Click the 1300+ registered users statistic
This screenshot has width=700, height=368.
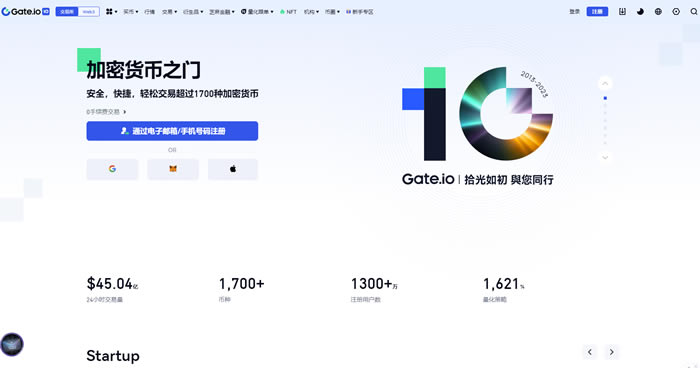374,284
